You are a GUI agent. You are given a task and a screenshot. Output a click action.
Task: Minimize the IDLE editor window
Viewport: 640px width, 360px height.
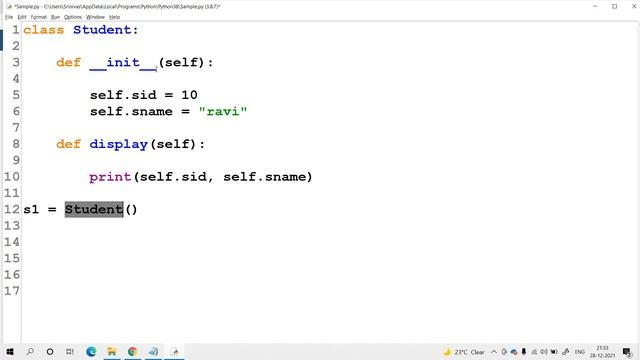[595, 7]
